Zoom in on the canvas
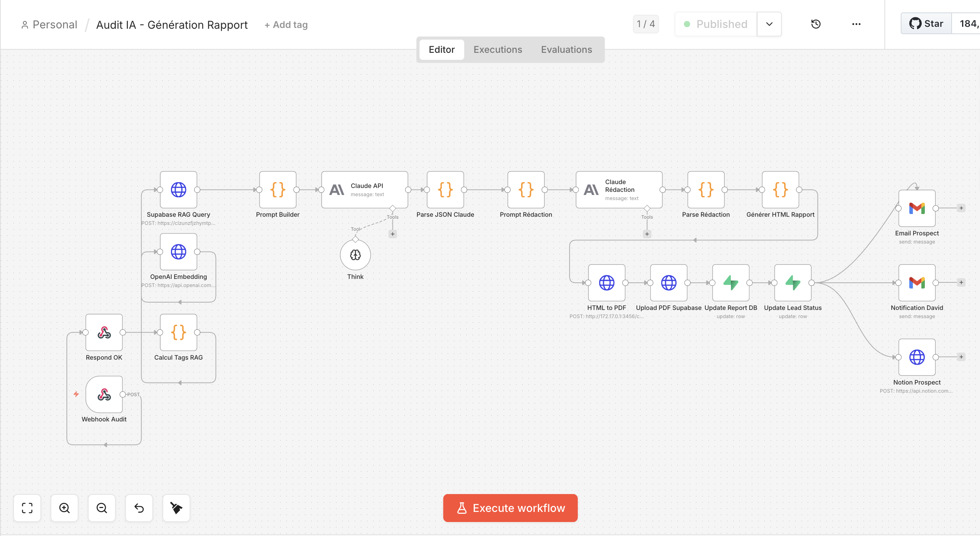Image resolution: width=980 pixels, height=536 pixels. click(x=65, y=508)
